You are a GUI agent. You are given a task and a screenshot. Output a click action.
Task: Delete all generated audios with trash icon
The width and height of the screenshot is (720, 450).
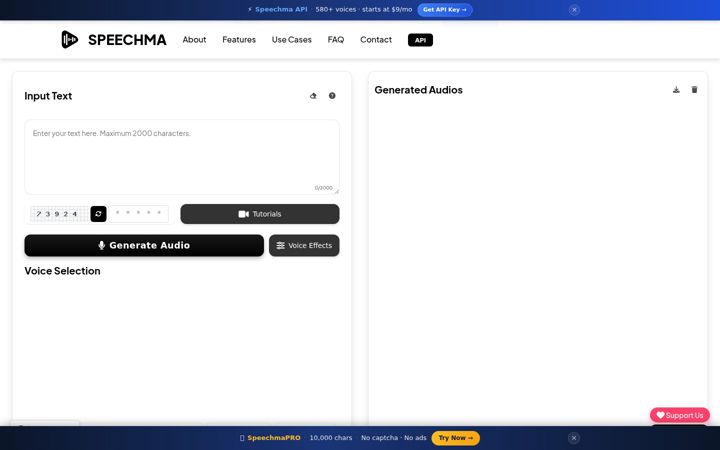click(694, 90)
